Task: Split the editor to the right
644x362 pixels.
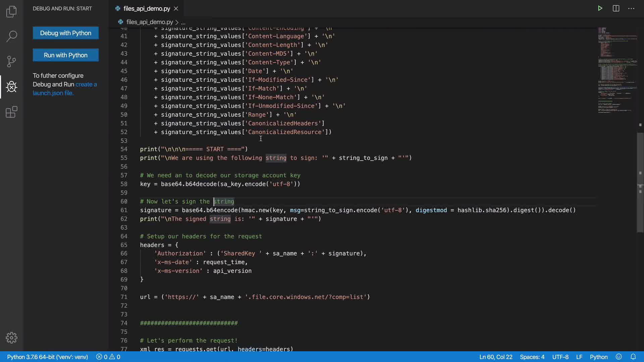Action: coord(616,8)
